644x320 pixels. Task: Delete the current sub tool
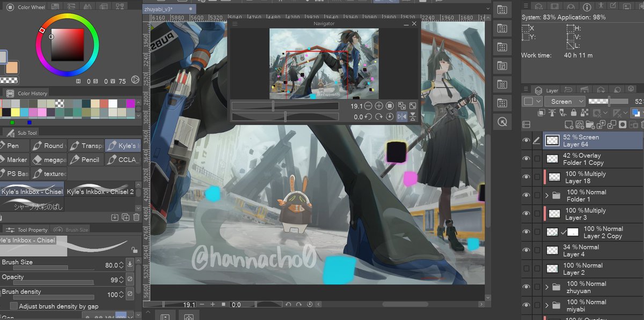coord(136,217)
